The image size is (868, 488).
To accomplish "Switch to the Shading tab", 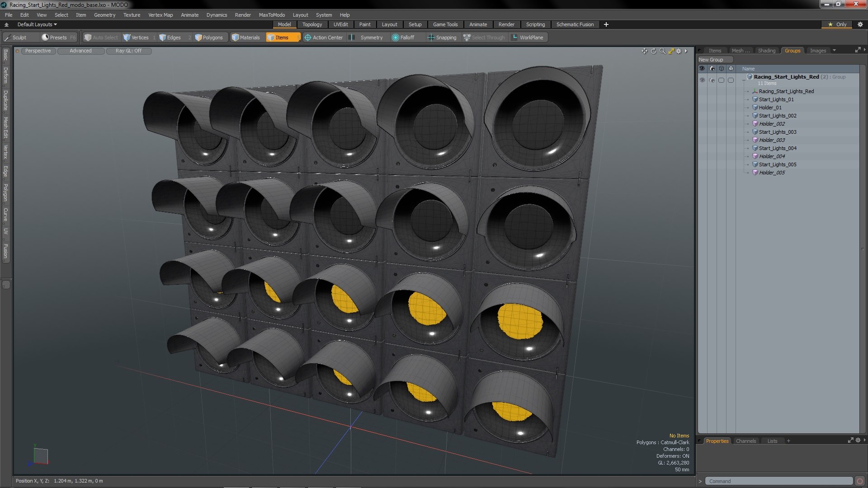I will point(766,51).
